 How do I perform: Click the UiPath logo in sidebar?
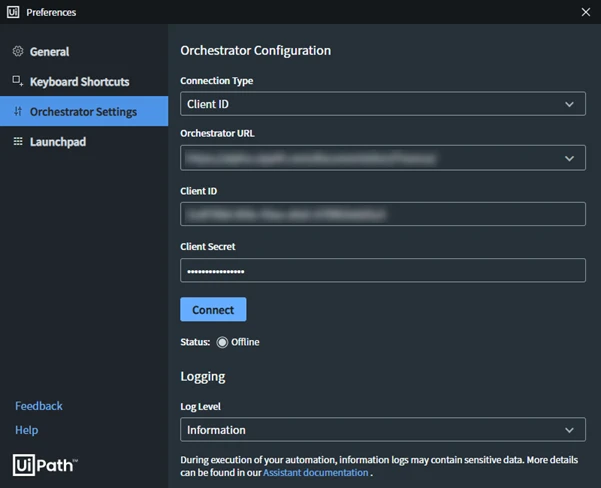(x=45, y=465)
